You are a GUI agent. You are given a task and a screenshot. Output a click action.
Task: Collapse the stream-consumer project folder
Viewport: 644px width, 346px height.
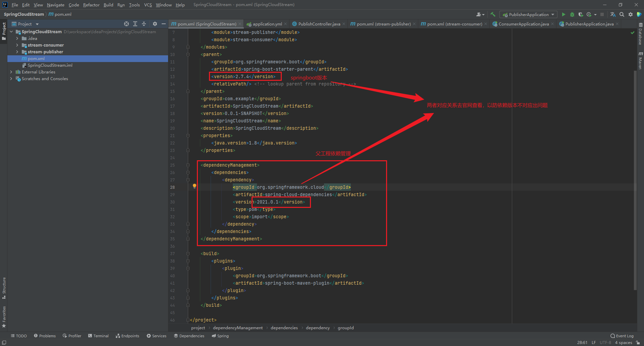click(17, 45)
